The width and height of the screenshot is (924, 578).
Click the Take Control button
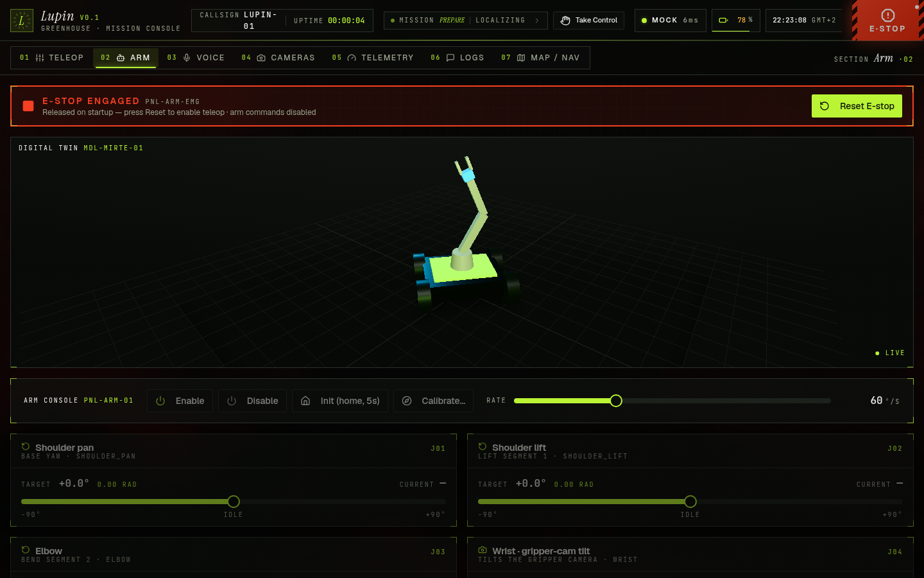point(588,21)
